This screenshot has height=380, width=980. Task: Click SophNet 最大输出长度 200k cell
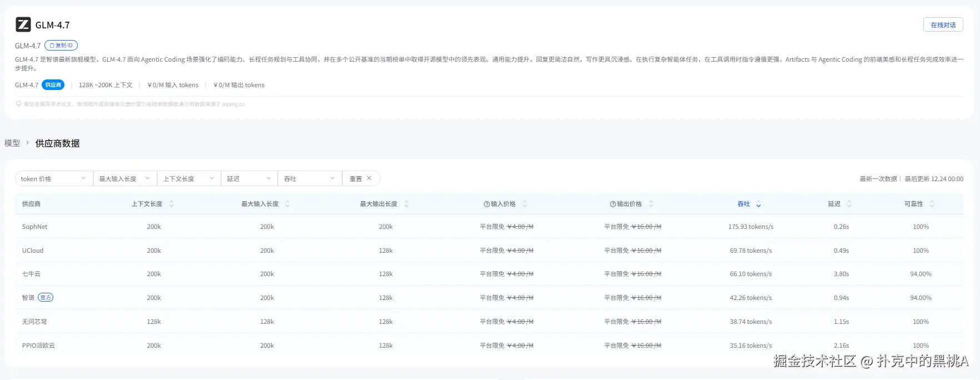coord(386,227)
